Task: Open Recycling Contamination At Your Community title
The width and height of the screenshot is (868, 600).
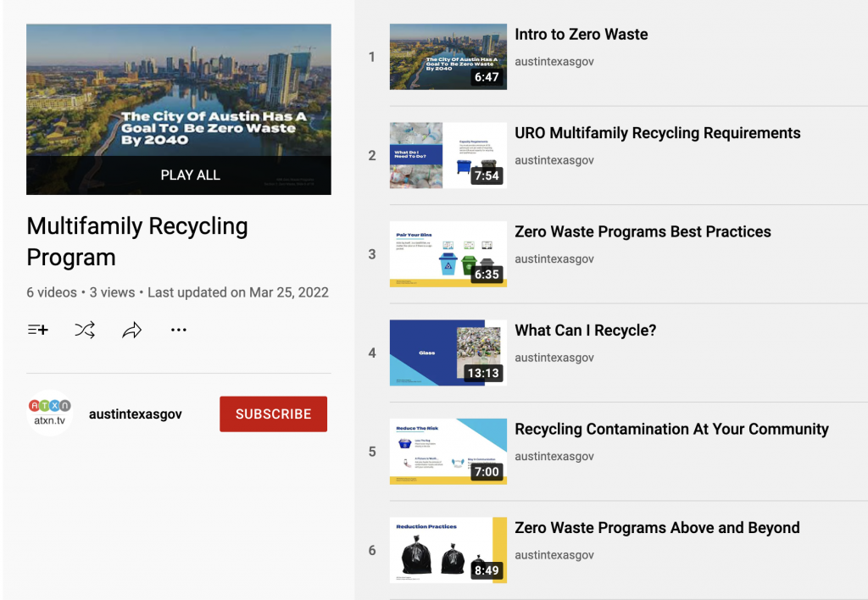Action: pyautogui.click(x=671, y=429)
